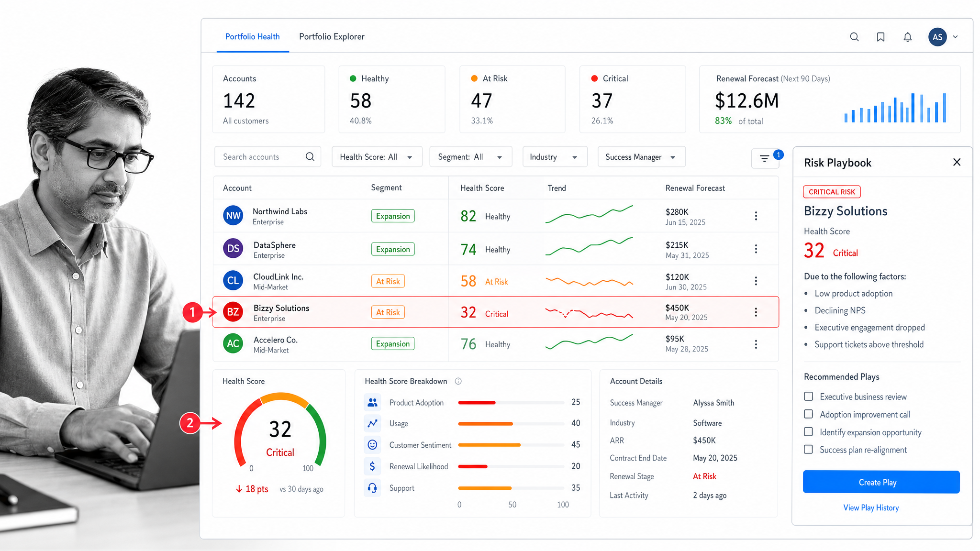980x551 pixels.
Task: Click the CRITICAL RISK badge in Risk Playbook
Action: pos(832,192)
